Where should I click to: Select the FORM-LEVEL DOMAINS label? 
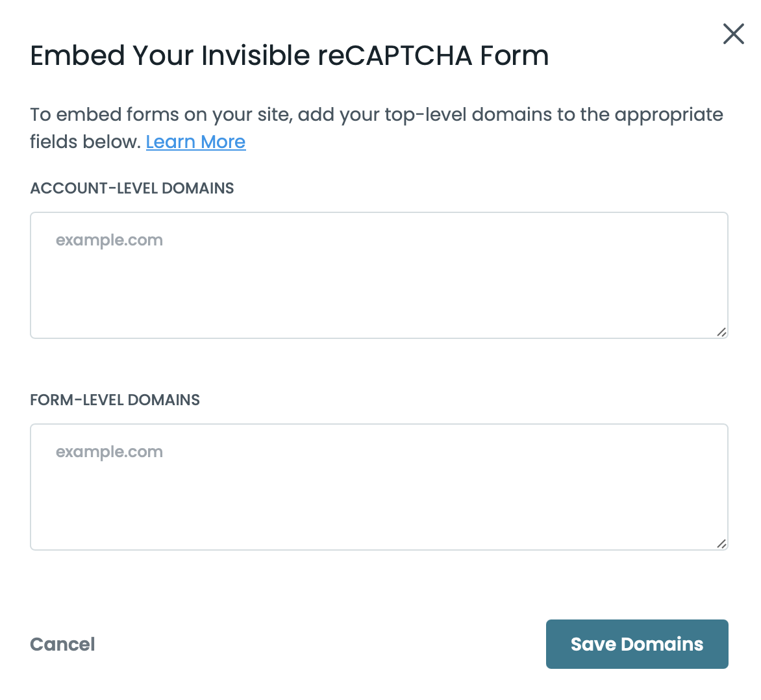click(115, 400)
